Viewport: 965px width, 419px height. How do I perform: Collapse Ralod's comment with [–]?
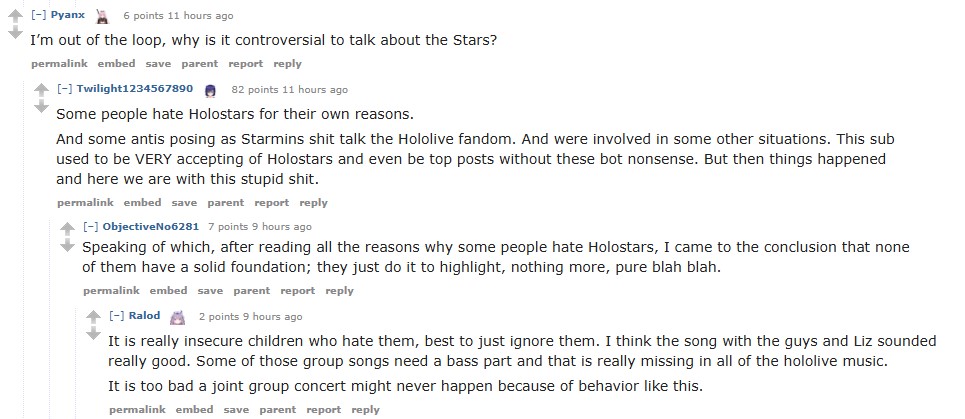pyautogui.click(x=117, y=317)
